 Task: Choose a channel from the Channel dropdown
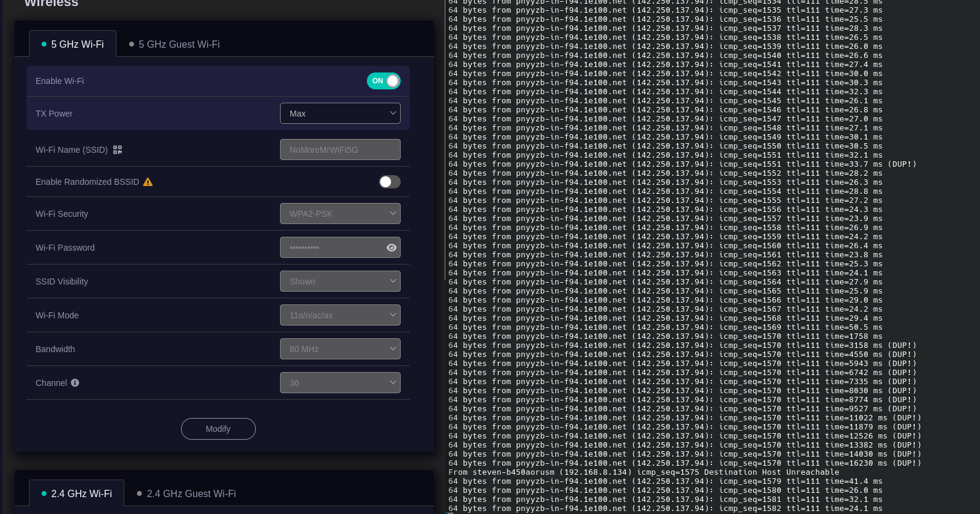coord(340,383)
